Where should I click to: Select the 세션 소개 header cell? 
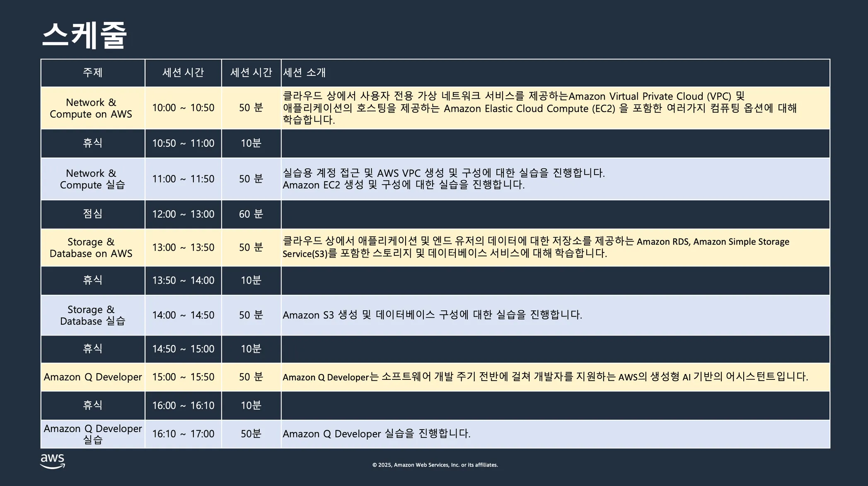coord(304,73)
